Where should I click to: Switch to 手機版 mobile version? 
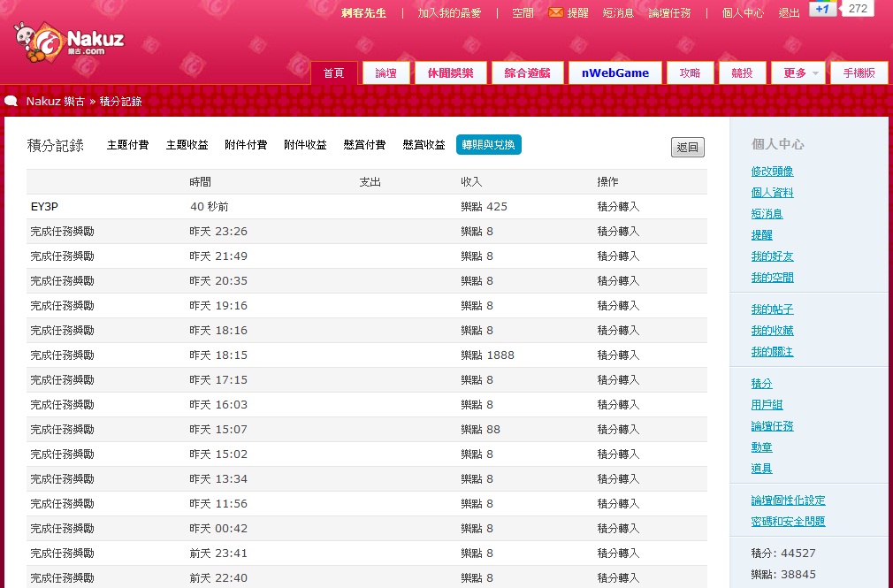(859, 73)
